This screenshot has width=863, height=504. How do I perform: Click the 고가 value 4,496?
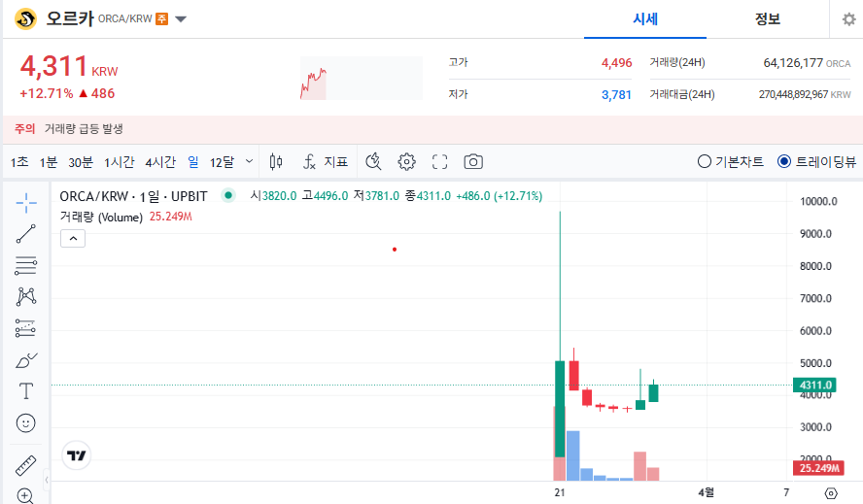pyautogui.click(x=616, y=63)
